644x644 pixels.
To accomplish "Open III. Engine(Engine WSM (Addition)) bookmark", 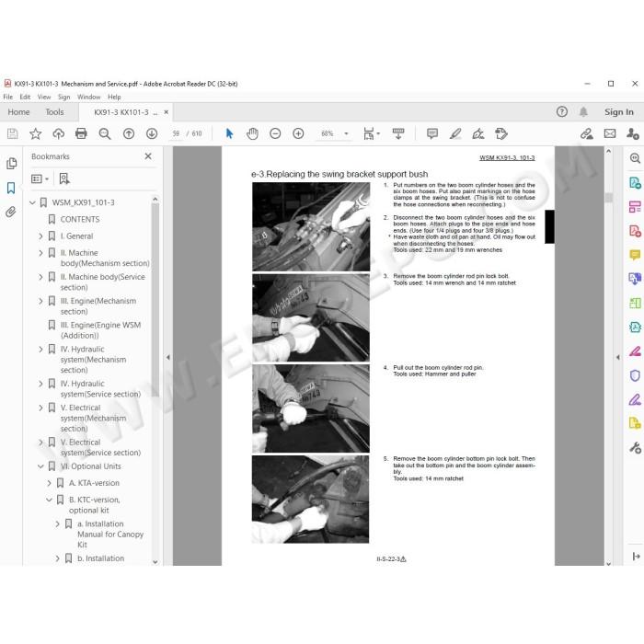I will (100, 330).
